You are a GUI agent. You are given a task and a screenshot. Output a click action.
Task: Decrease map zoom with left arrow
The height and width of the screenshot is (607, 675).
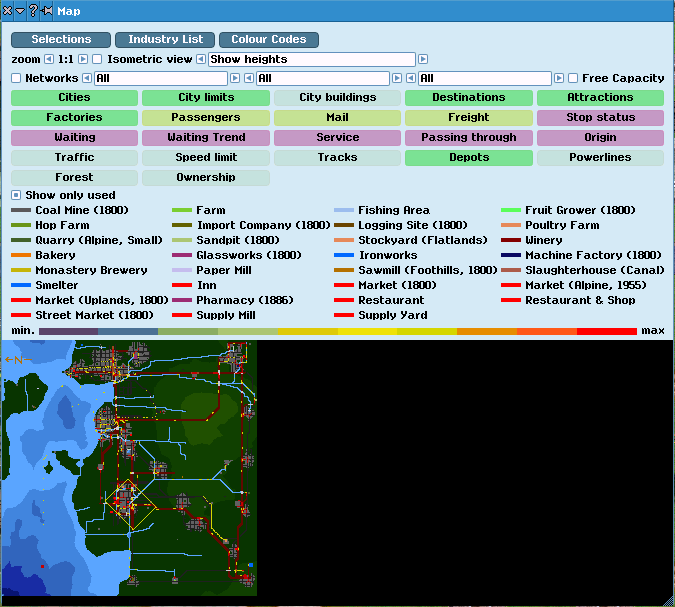(x=50, y=59)
